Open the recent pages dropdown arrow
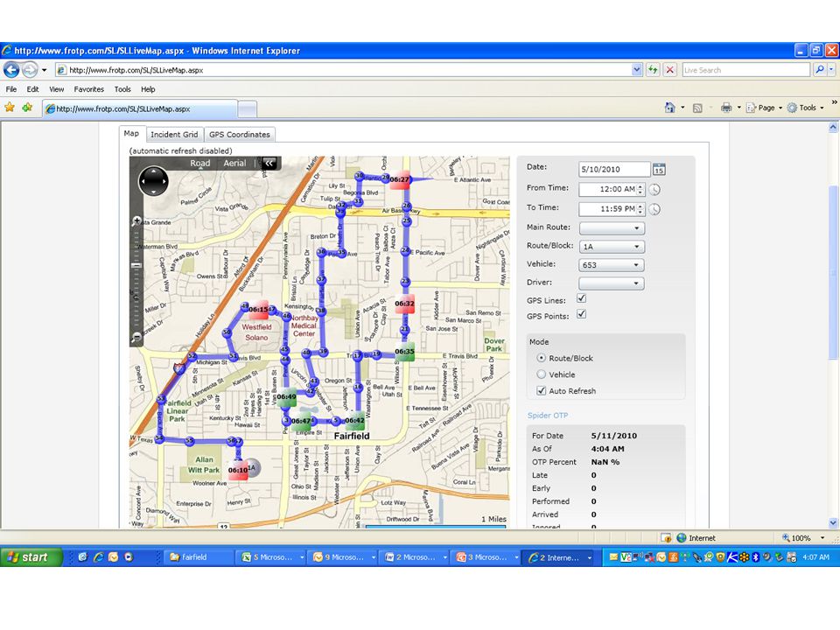The height and width of the screenshot is (630, 840). pyautogui.click(x=44, y=70)
